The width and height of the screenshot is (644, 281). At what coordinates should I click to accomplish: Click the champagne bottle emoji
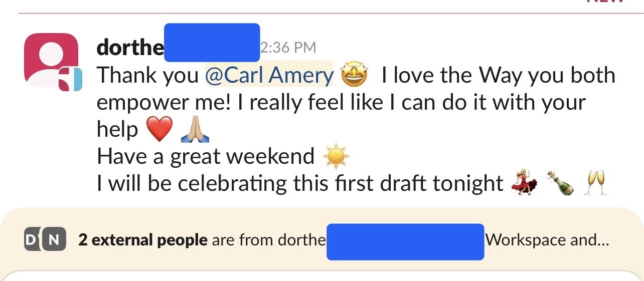tap(560, 183)
